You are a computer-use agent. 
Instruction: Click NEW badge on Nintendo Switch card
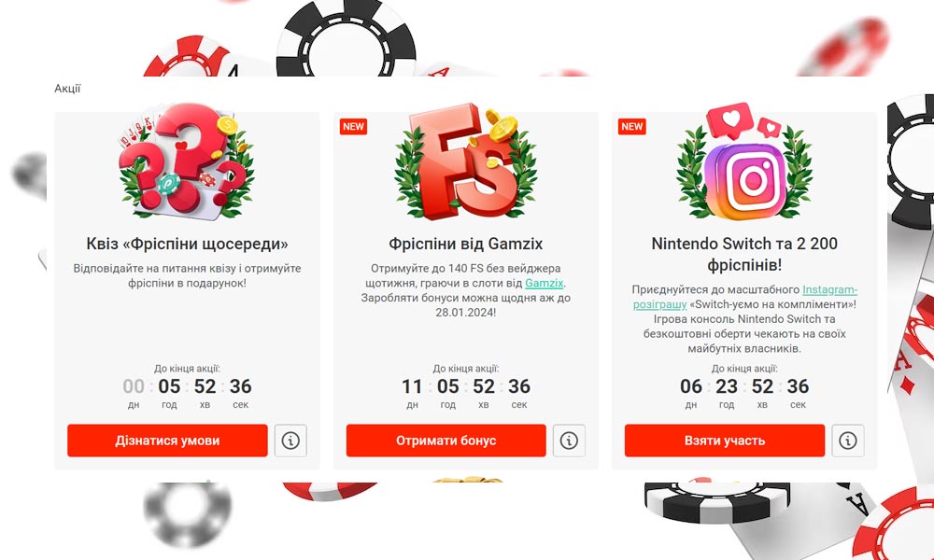tap(632, 126)
